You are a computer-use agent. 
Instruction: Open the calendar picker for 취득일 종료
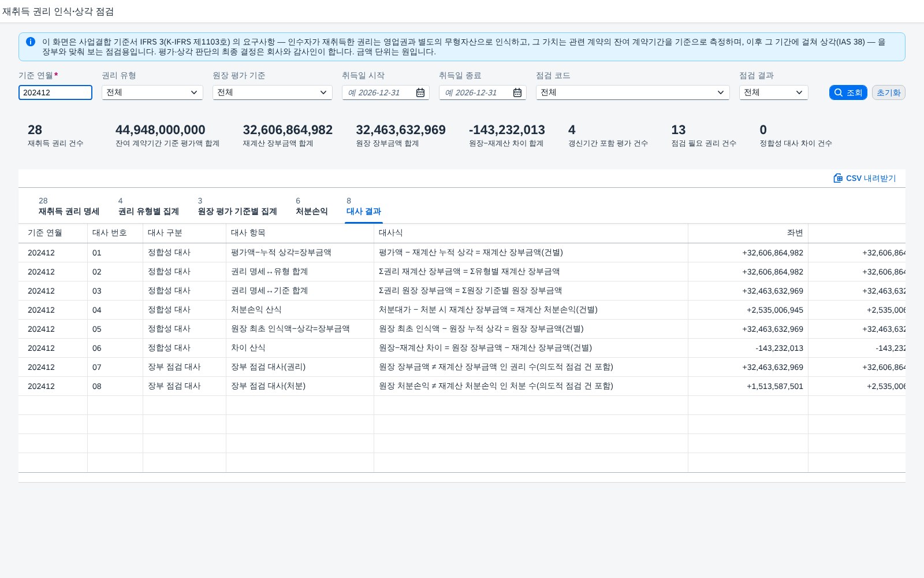[x=517, y=92]
